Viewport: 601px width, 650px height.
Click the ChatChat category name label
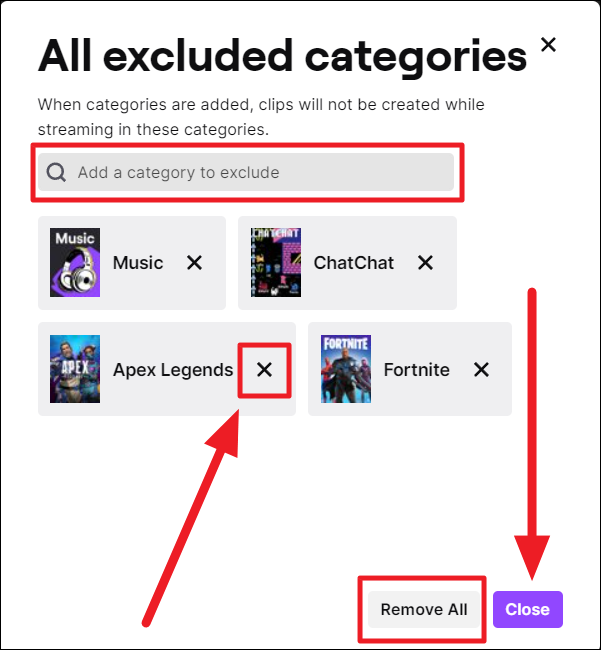354,263
